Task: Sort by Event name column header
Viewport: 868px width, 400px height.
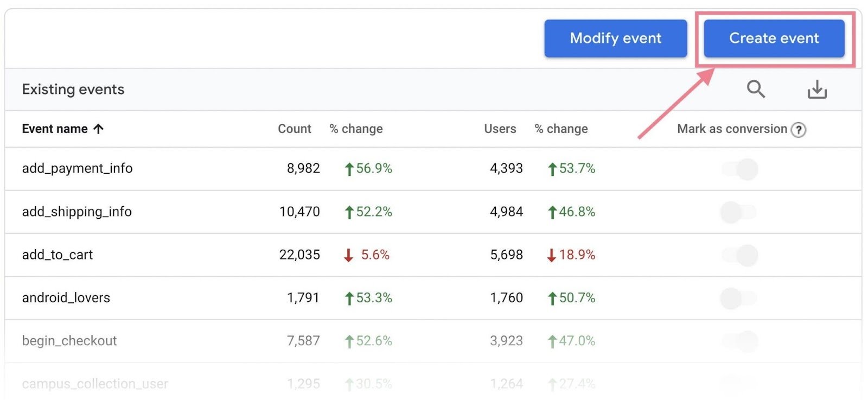Action: click(x=55, y=129)
